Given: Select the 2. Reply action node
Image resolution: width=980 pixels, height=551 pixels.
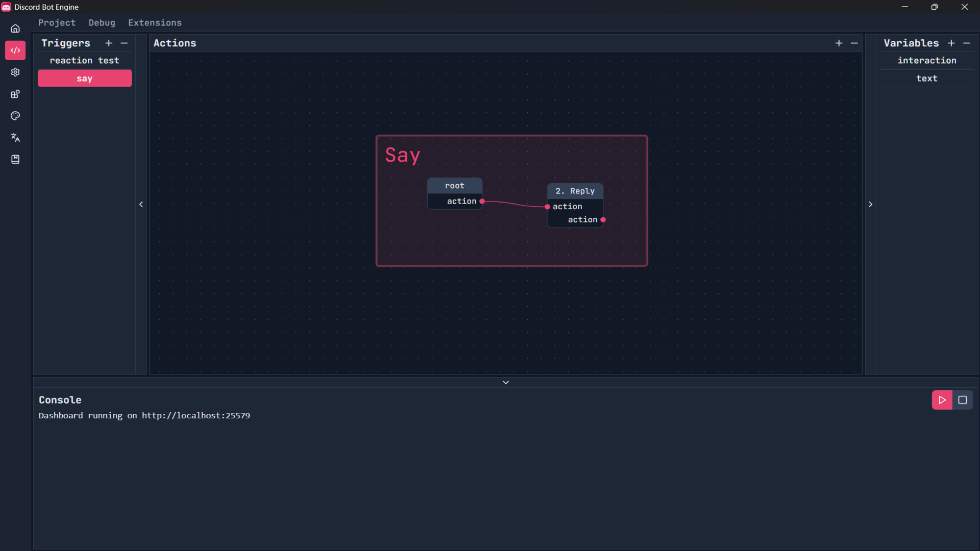Looking at the screenshot, I should click(x=575, y=191).
